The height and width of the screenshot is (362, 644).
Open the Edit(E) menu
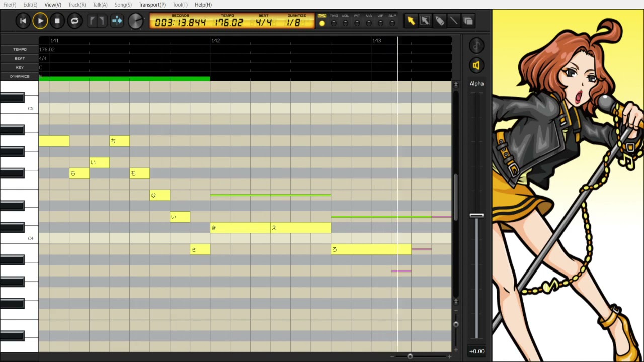coord(30,5)
